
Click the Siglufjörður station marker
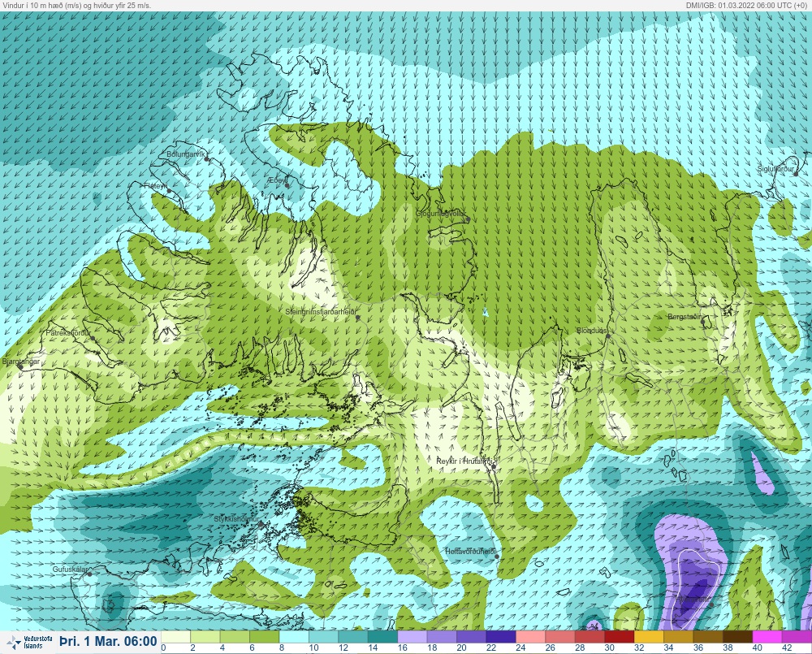797,174
